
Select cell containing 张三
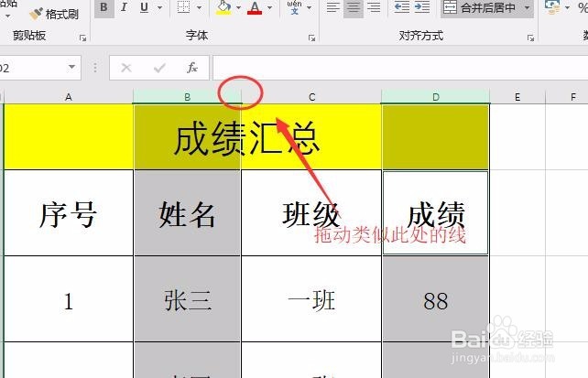click(x=187, y=299)
